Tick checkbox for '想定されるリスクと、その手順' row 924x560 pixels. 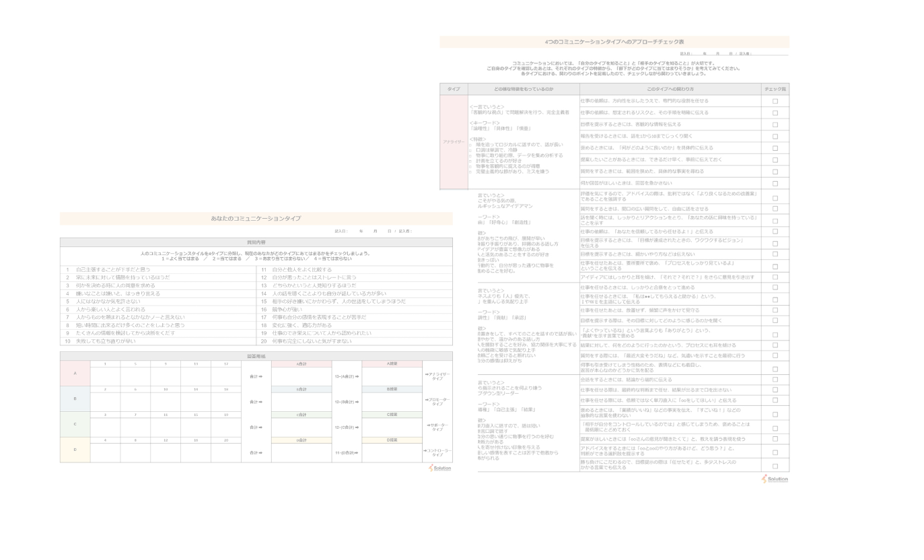775,113
